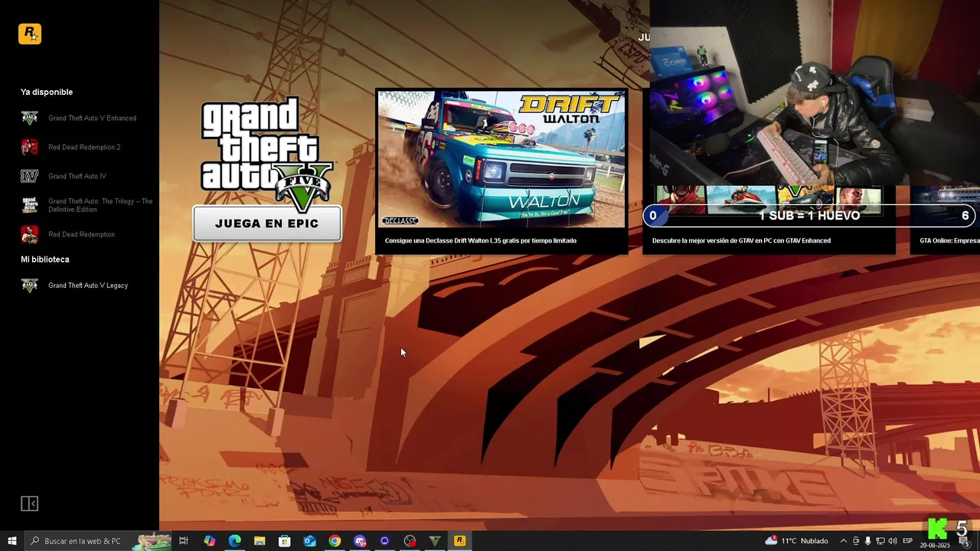The image size is (980, 551).
Task: Open the purple circle app in taskbar
Action: [x=384, y=541]
